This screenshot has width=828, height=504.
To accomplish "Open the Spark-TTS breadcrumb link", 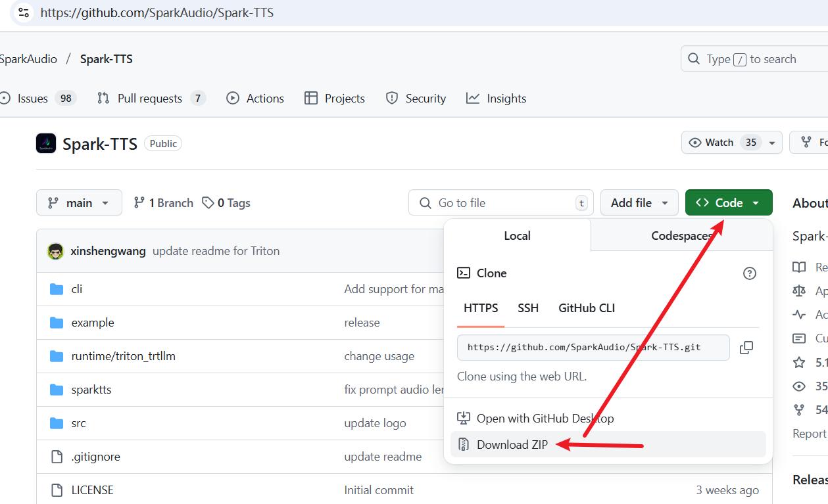I will pyautogui.click(x=107, y=59).
